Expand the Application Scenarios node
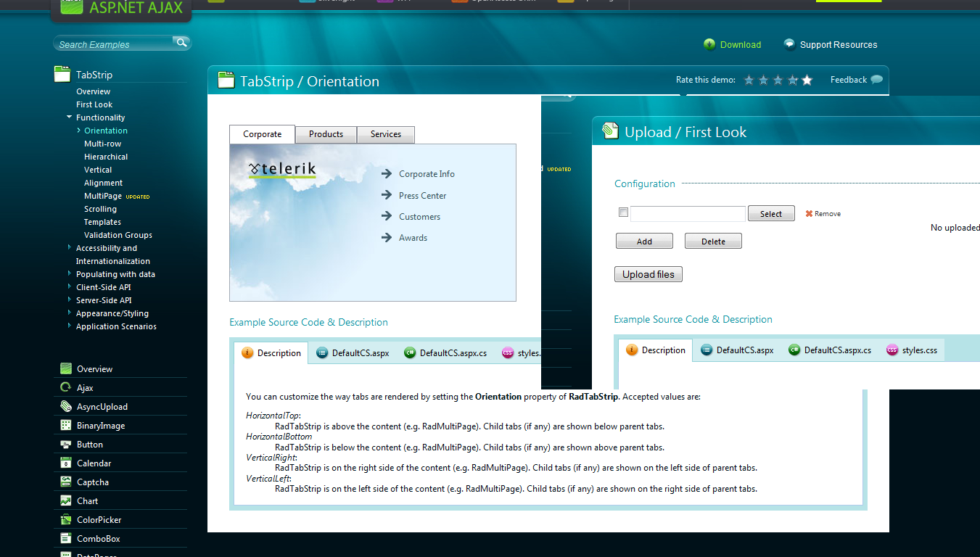980x557 pixels. coord(70,326)
